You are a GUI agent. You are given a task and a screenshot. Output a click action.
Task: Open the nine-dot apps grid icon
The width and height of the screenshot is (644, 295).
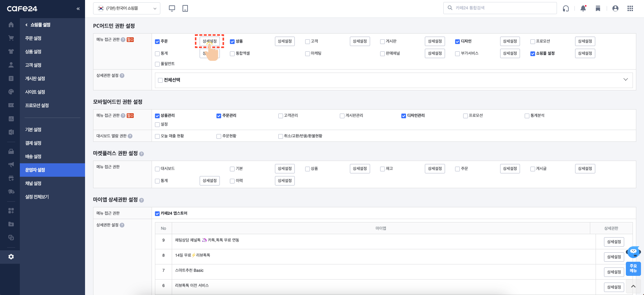(x=630, y=8)
